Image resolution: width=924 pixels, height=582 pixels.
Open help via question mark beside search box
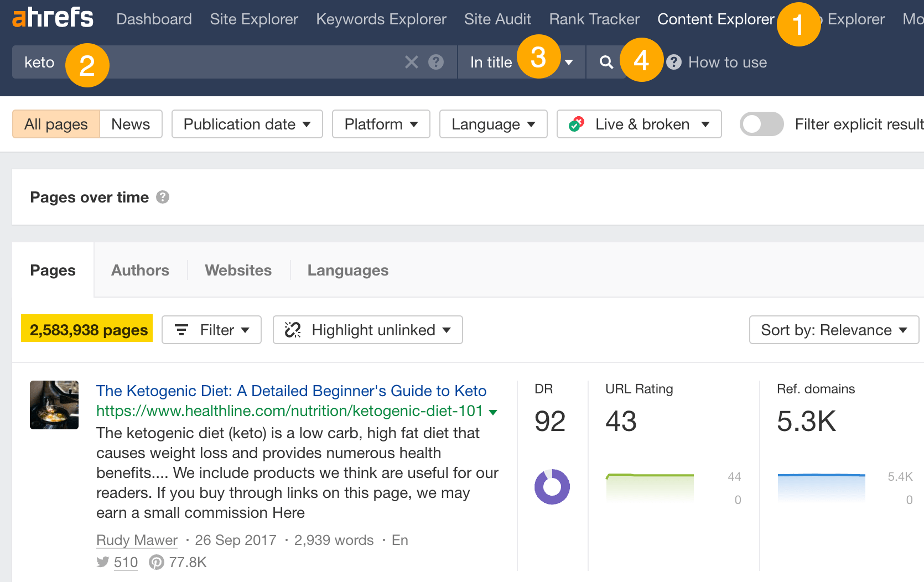tap(436, 62)
